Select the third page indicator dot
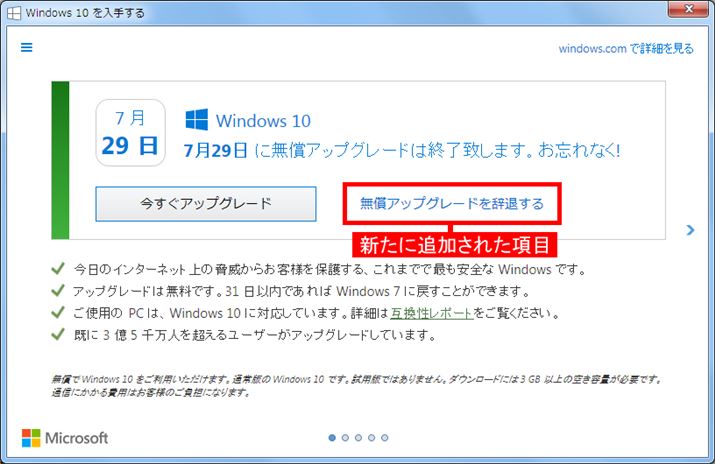The image size is (715, 464). (x=358, y=438)
